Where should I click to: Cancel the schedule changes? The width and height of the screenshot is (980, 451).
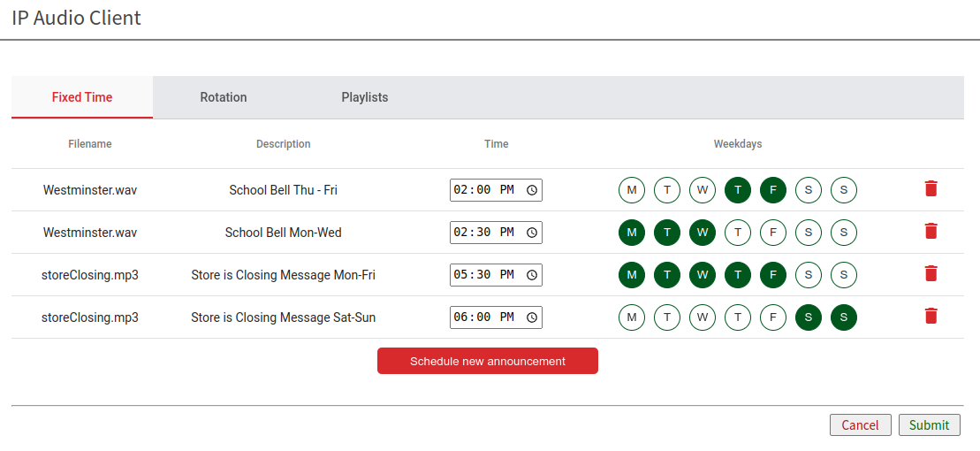tap(860, 425)
